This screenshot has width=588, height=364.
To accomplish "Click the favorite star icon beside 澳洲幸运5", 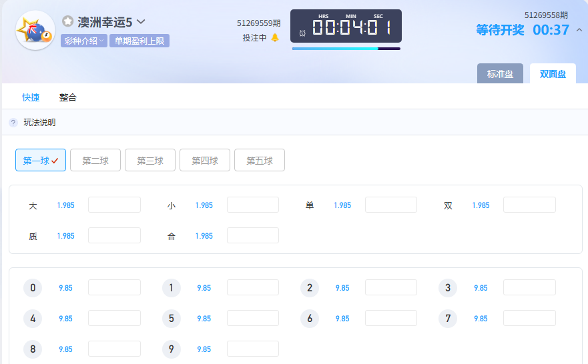I will (67, 21).
